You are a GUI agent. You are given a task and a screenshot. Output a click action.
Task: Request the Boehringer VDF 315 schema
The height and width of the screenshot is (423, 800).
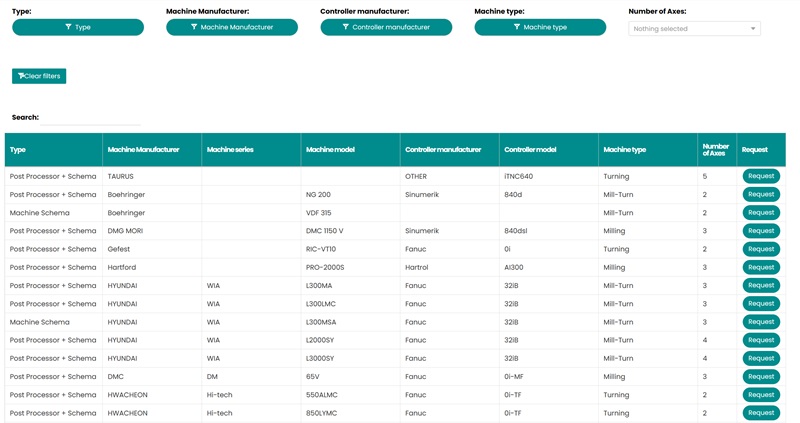point(761,213)
